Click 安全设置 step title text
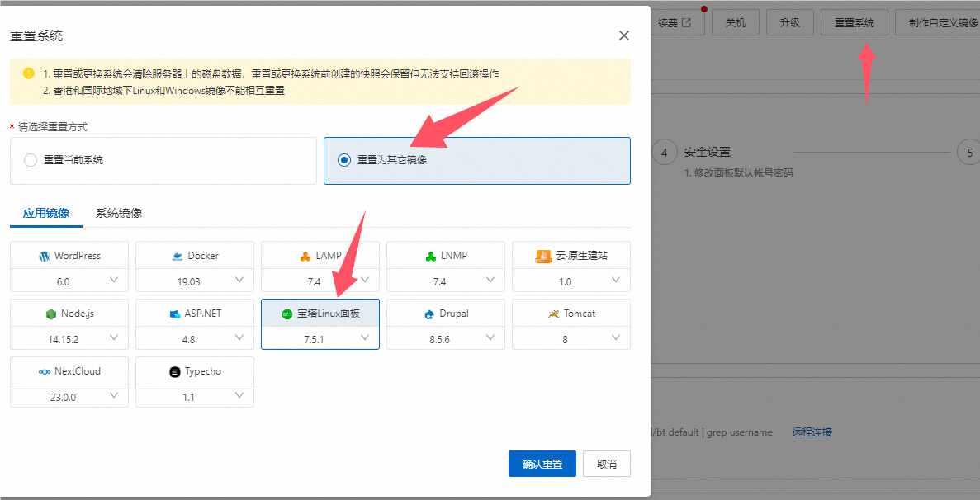The height and width of the screenshot is (500, 980). pyautogui.click(x=708, y=153)
